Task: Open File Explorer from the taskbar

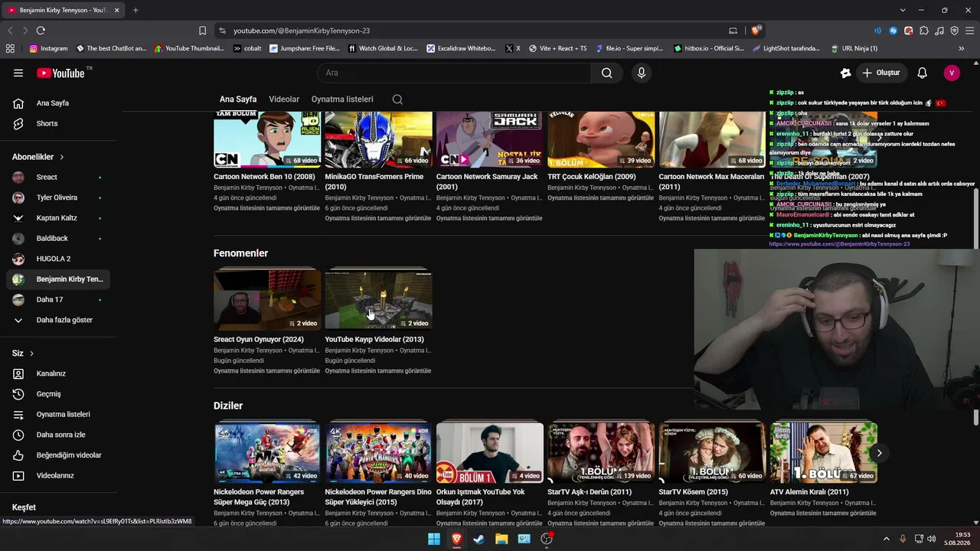Action: tap(501, 539)
